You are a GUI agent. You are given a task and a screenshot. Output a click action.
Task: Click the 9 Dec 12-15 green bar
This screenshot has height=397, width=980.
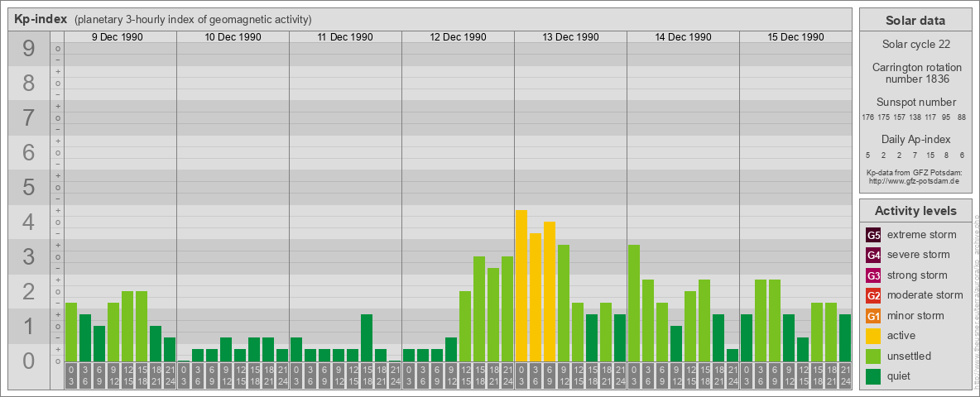click(x=127, y=327)
